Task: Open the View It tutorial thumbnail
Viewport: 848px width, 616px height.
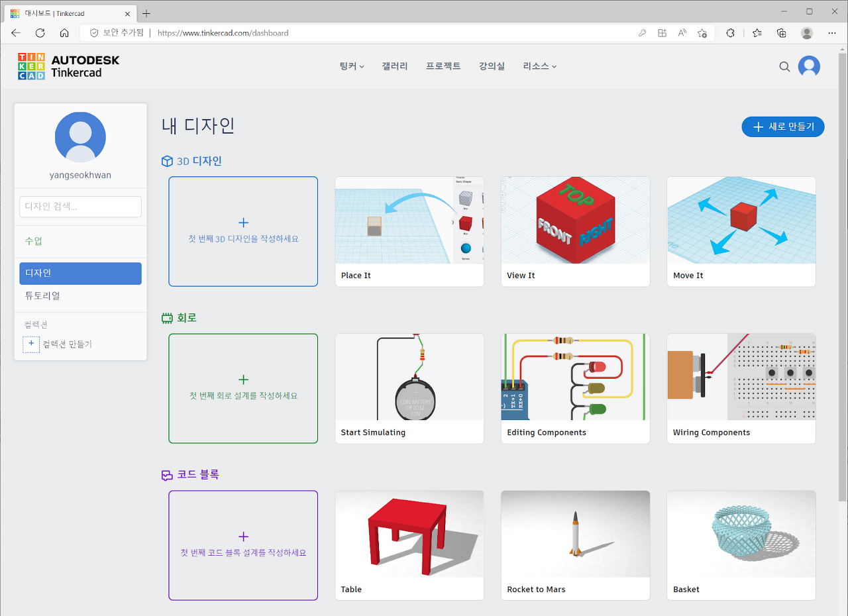Action: (x=575, y=220)
